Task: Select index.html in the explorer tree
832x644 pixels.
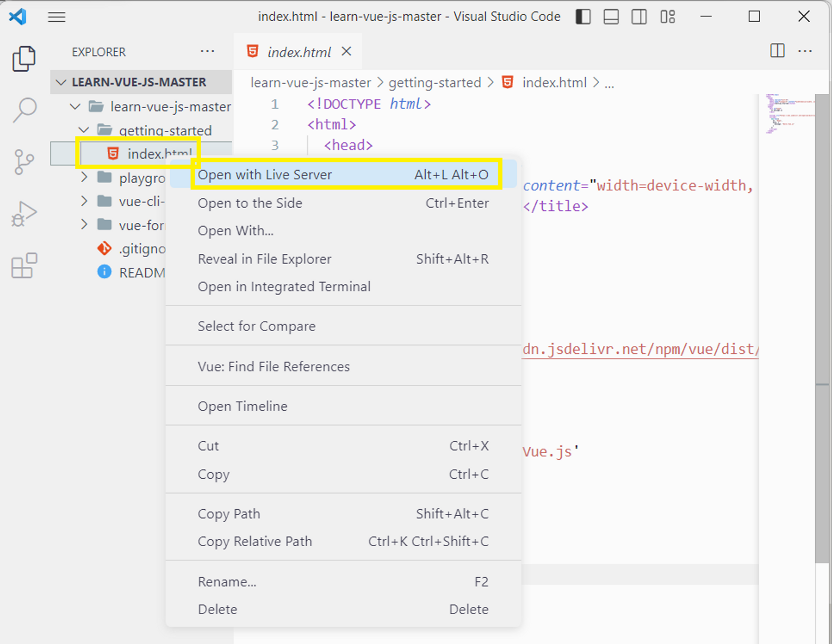Action: 141,154
